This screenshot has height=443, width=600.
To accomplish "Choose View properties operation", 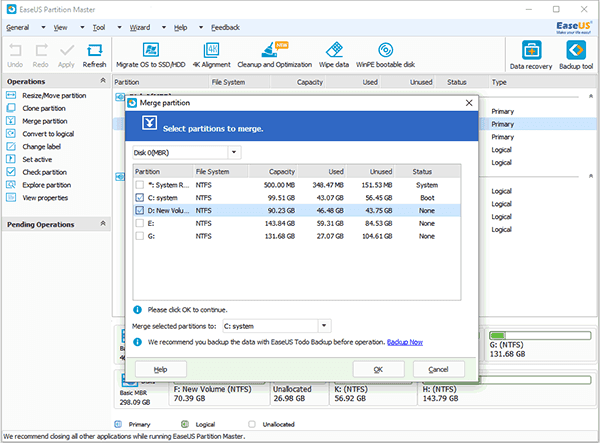I will (45, 198).
